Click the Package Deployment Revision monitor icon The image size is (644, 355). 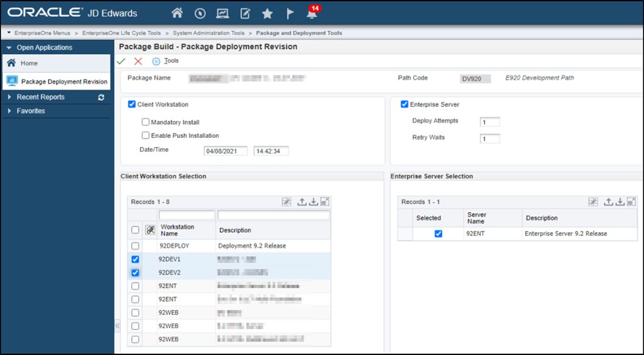(x=12, y=81)
